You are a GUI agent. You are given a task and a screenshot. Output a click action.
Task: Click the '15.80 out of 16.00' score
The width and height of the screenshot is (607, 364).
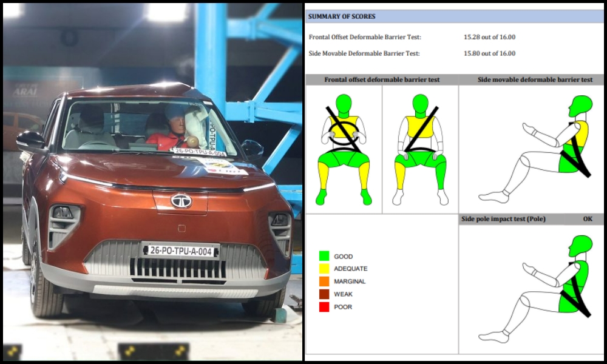point(489,53)
